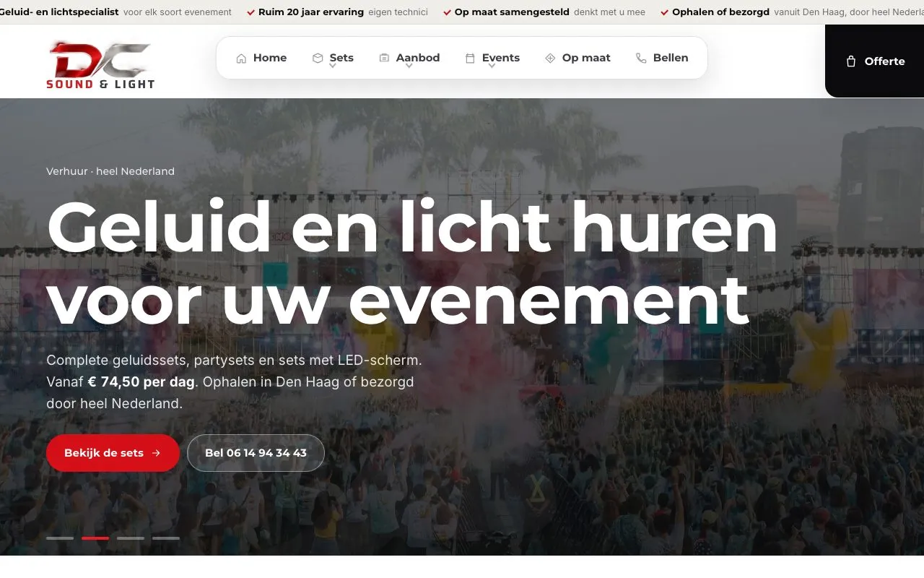Click the DC Sound & Light logo
Viewport: 924px width, 578px height.
tap(100, 65)
